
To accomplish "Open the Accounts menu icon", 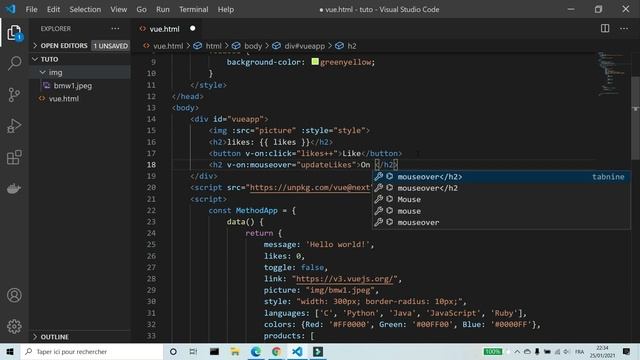I will [14, 295].
